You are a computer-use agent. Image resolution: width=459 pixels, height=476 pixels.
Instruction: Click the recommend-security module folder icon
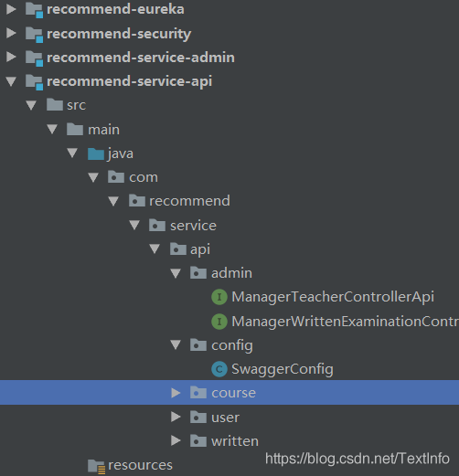click(34, 34)
